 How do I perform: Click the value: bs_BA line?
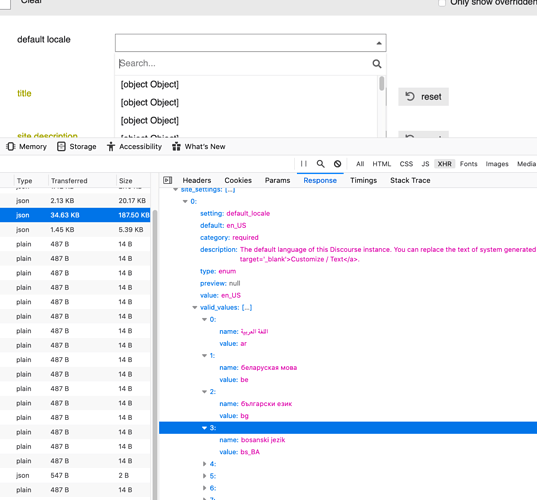pos(239,452)
